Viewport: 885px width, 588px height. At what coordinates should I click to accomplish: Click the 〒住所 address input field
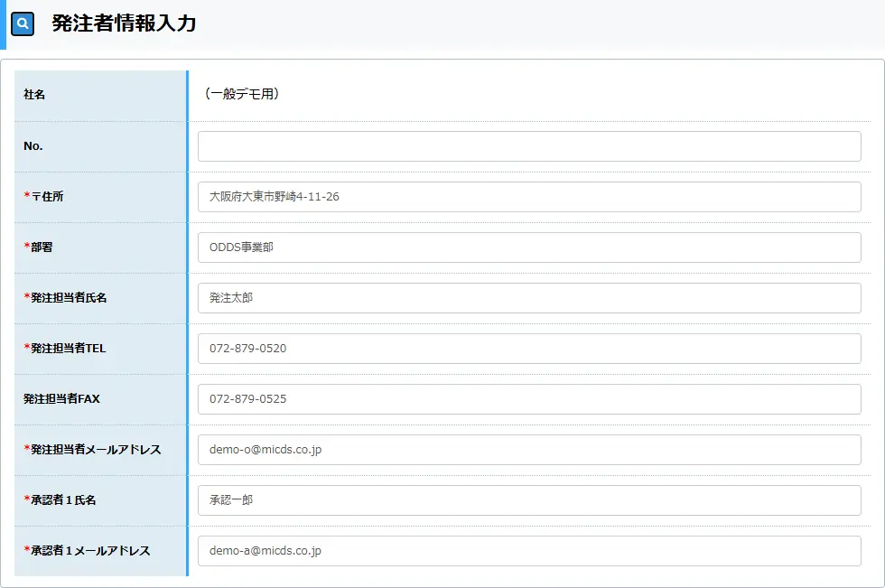click(x=528, y=197)
